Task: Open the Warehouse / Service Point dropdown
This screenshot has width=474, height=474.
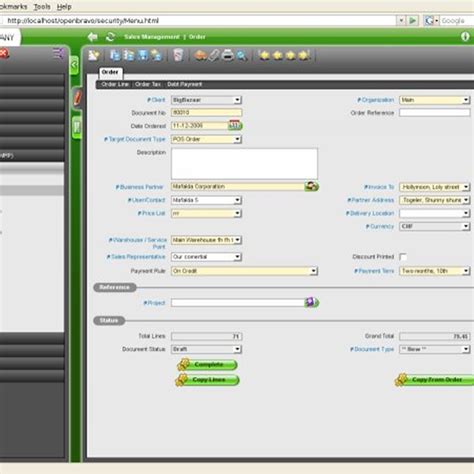Action: (237, 240)
